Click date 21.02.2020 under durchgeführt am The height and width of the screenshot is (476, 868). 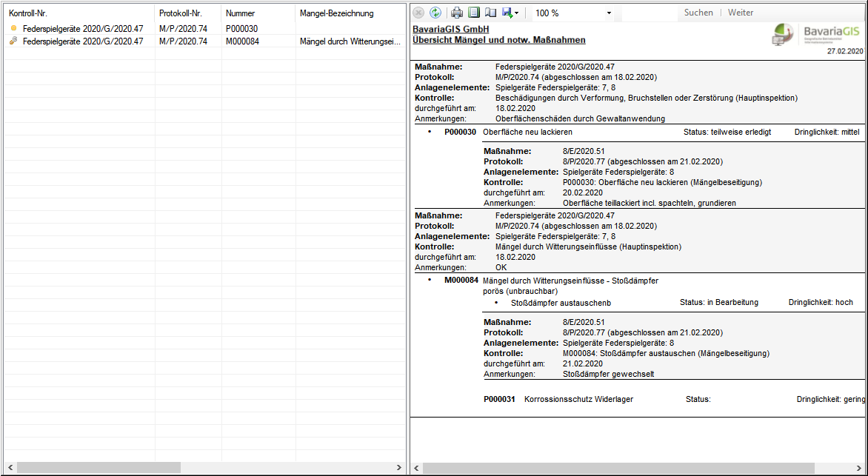tap(582, 363)
